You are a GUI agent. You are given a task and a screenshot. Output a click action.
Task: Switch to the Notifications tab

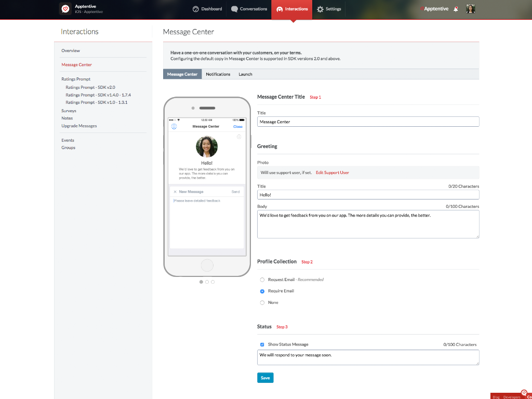tap(218, 74)
